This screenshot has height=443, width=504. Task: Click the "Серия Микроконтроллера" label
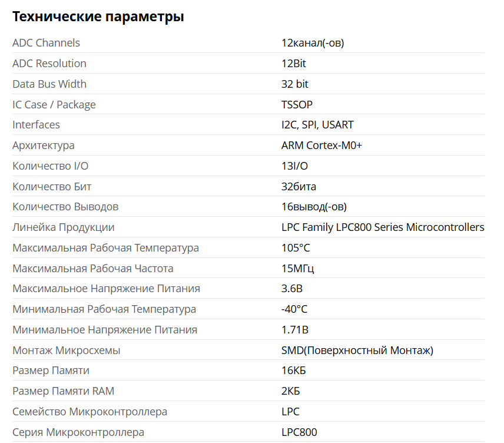pos(78,432)
